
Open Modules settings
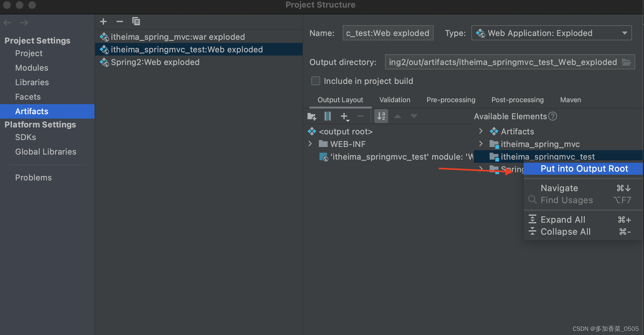[32, 68]
